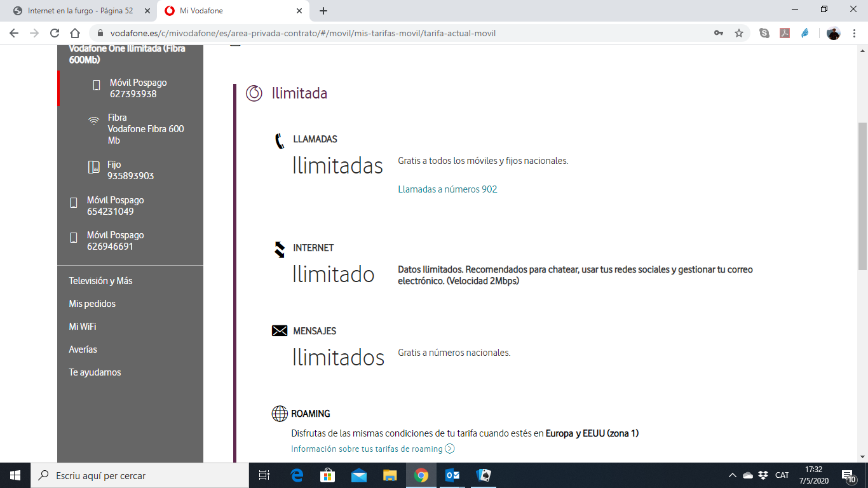
Task: Click the saved password key icon
Action: coord(719,33)
